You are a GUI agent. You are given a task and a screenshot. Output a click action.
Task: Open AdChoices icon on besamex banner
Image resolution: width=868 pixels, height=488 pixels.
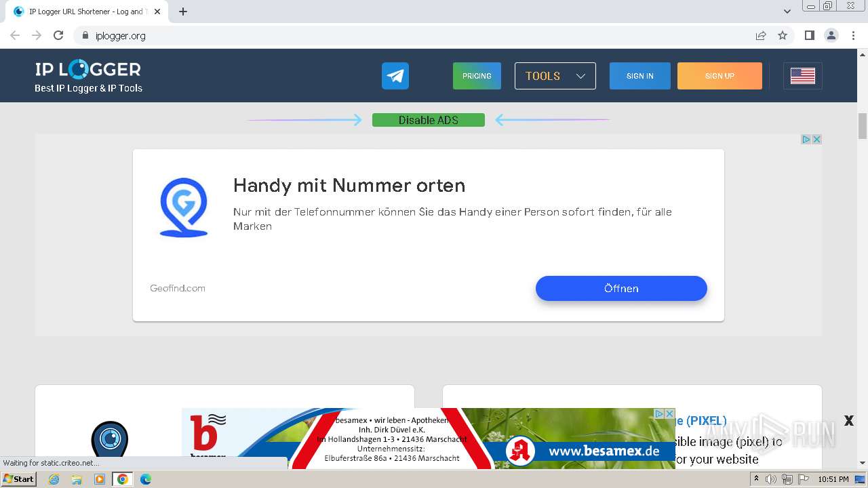pos(658,413)
